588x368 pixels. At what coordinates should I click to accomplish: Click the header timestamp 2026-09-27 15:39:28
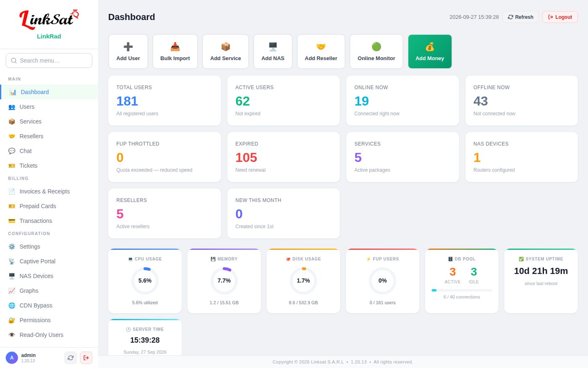pos(474,17)
